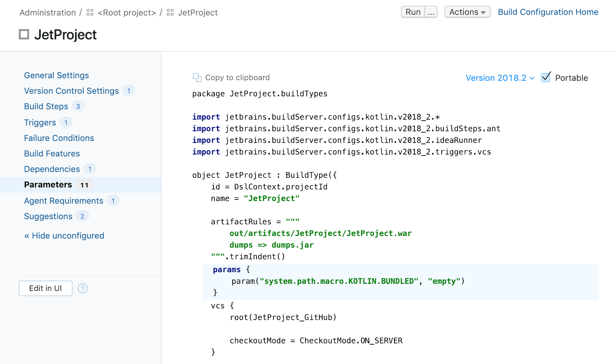Click the id = DslContext.projectId line

(269, 187)
